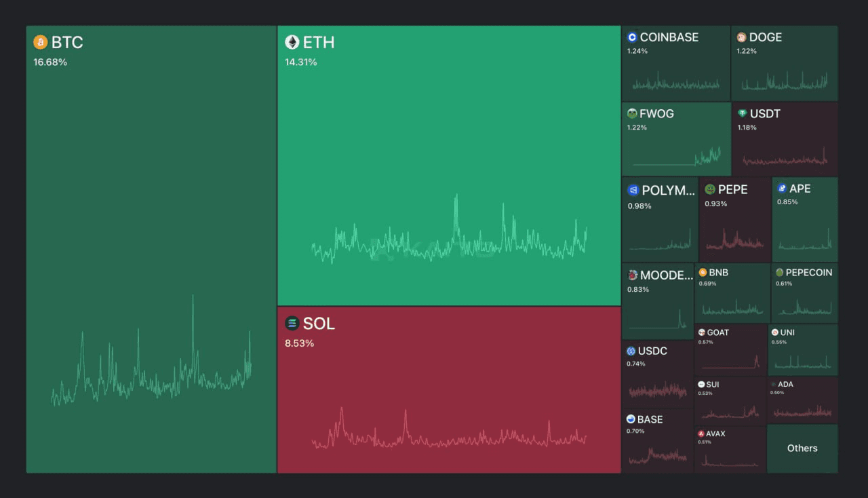Click the FWOG sparkline chart
This screenshot has height=498, width=868.
676,156
